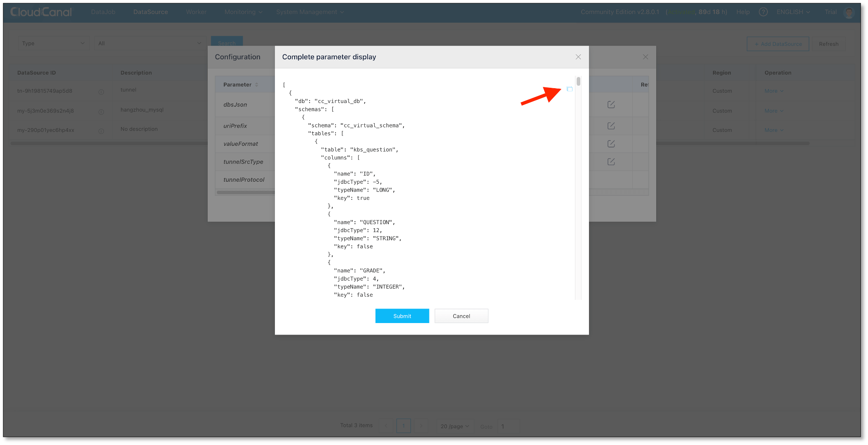This screenshot has width=868, height=445.
Task: Refresh the DataSource list
Action: click(x=828, y=44)
